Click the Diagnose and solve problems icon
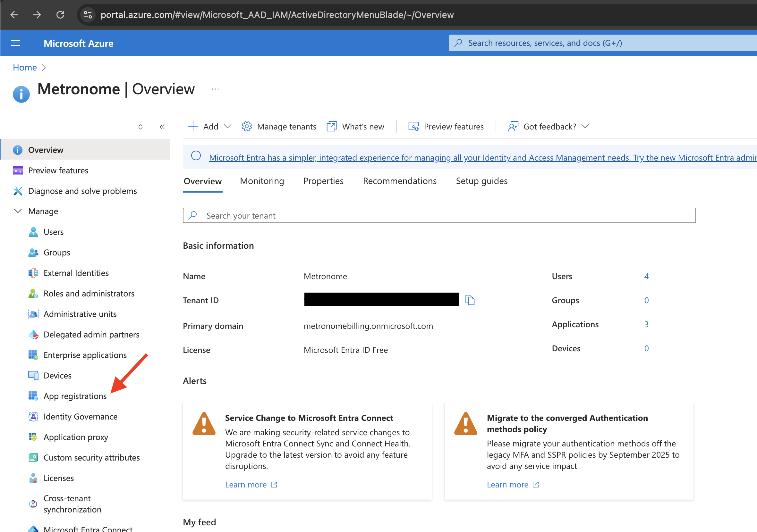Image resolution: width=757 pixels, height=532 pixels. coord(18,191)
